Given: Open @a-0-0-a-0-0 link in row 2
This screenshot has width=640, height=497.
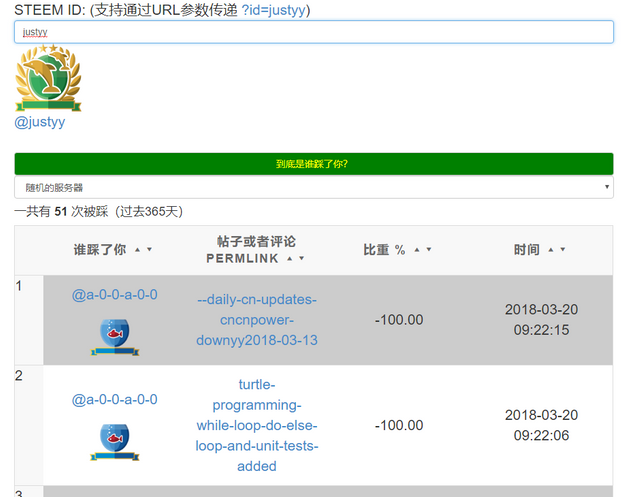Looking at the screenshot, I should tap(115, 399).
